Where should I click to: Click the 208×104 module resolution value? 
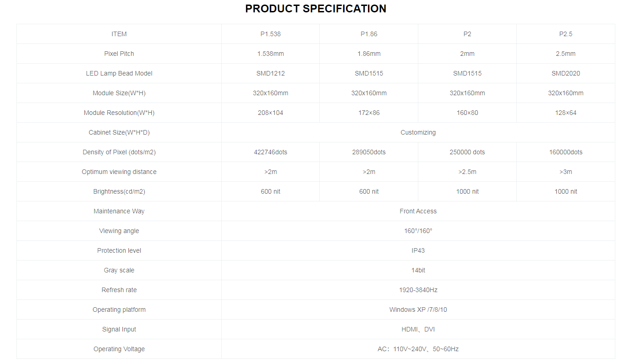click(x=270, y=113)
